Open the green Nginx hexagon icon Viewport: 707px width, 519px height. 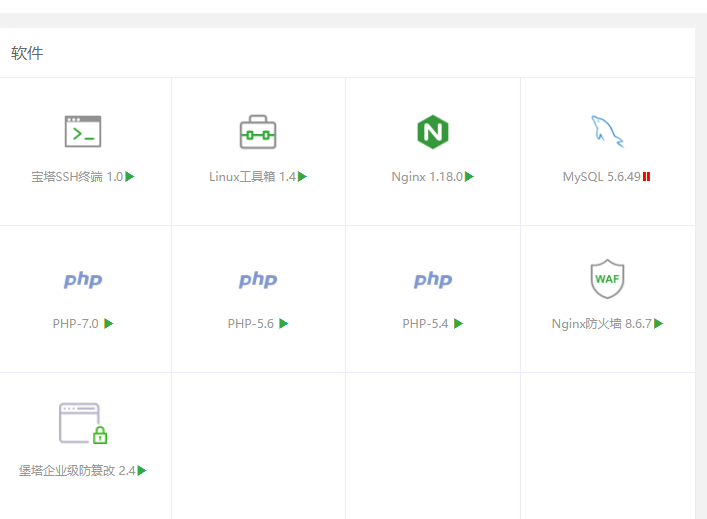coord(433,131)
